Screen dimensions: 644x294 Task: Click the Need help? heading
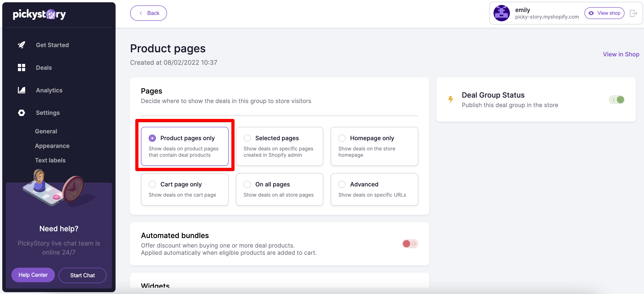[x=59, y=229]
